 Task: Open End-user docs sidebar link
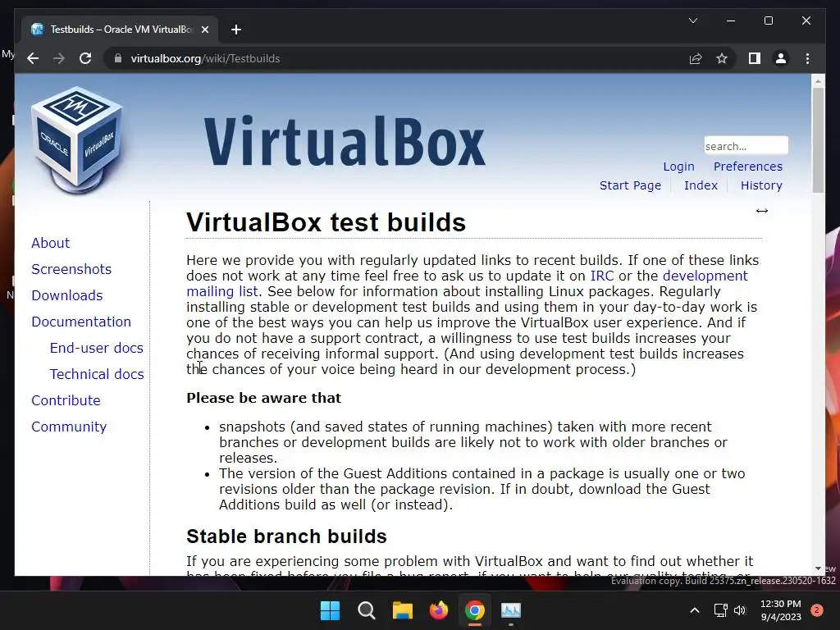pos(97,348)
